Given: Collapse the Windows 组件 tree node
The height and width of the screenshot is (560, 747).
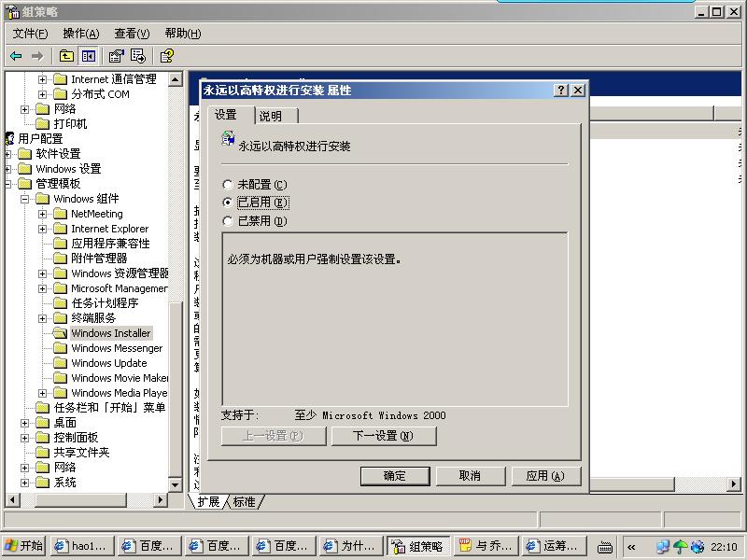Looking at the screenshot, I should click(25, 199).
